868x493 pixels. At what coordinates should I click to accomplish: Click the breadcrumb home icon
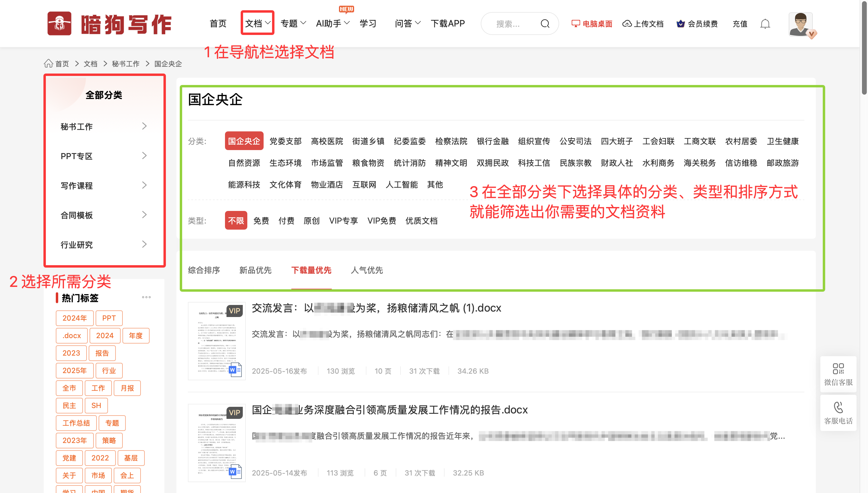tap(49, 63)
